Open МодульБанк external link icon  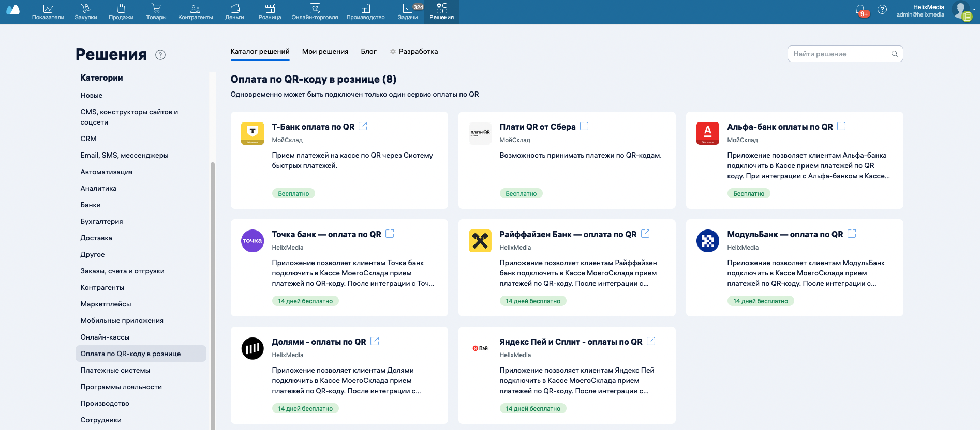[x=852, y=234]
